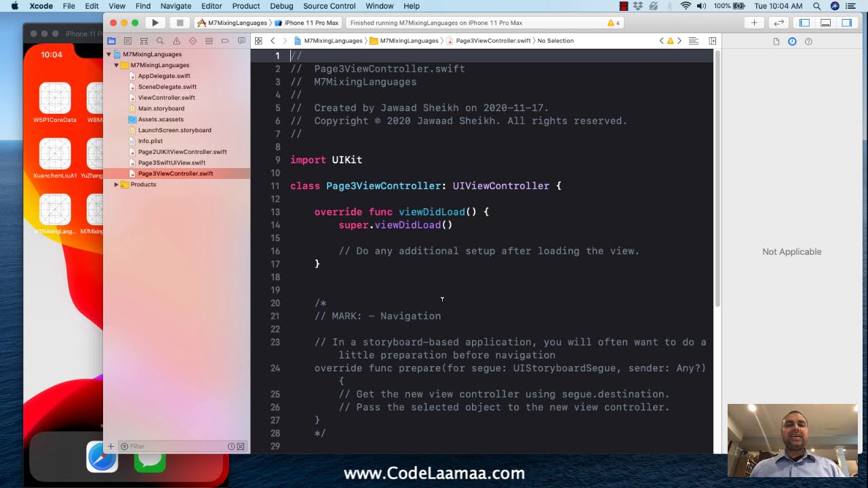Viewport: 868px width, 488px height.
Task: Jump to next issue arrow
Action: (x=679, y=41)
